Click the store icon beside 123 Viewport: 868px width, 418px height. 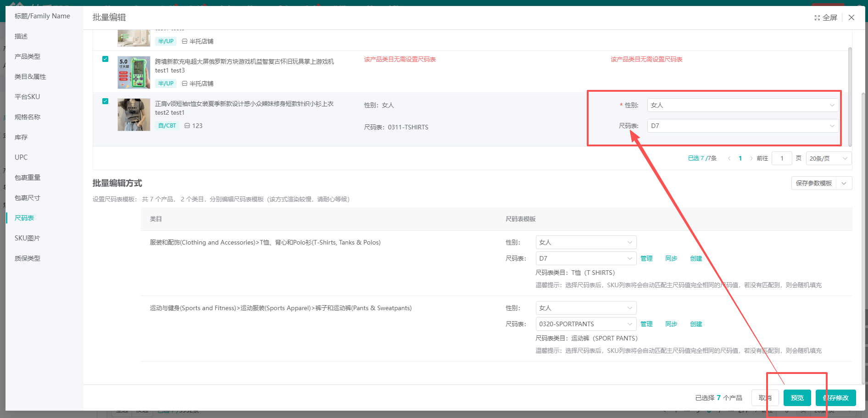coord(187,126)
